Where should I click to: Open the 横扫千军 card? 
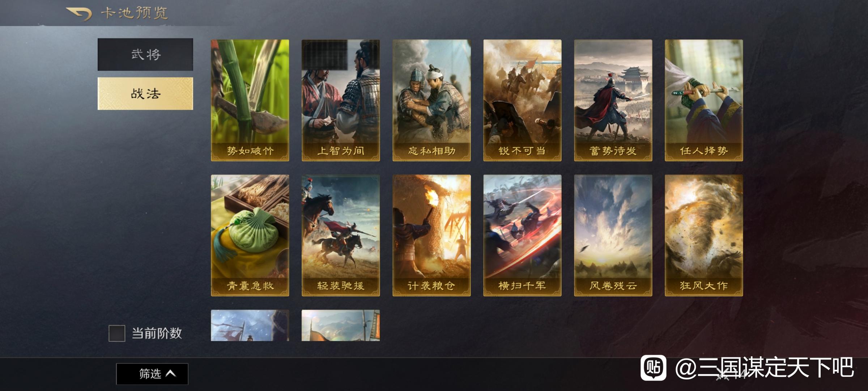coord(522,235)
